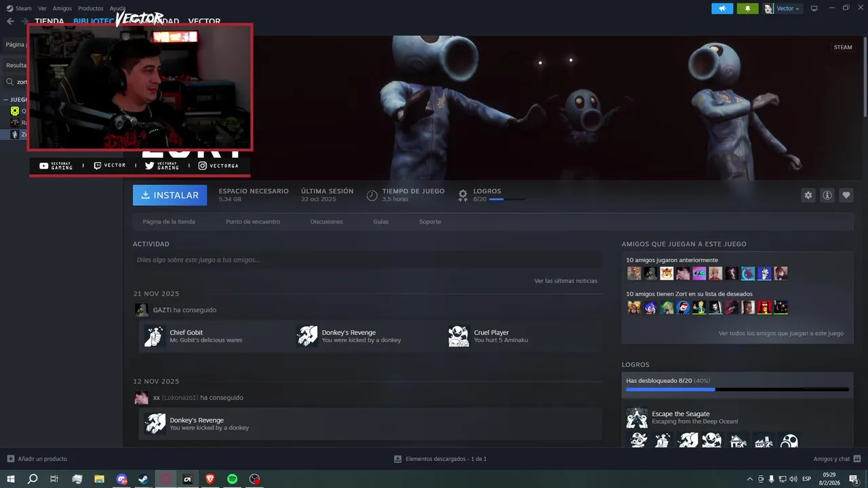Open downloads icon next to Elementos descargados
Viewport: 868px width, 488px height.
tap(397, 459)
